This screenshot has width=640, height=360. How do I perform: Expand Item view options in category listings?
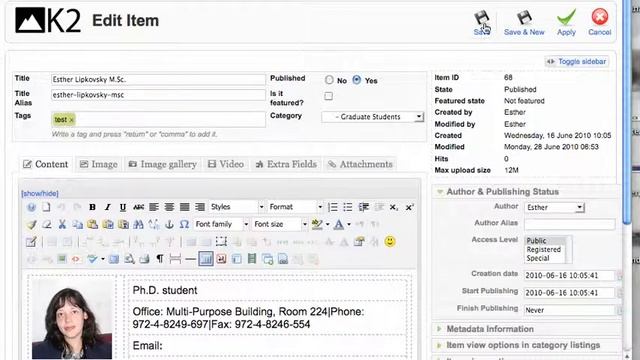[523, 345]
